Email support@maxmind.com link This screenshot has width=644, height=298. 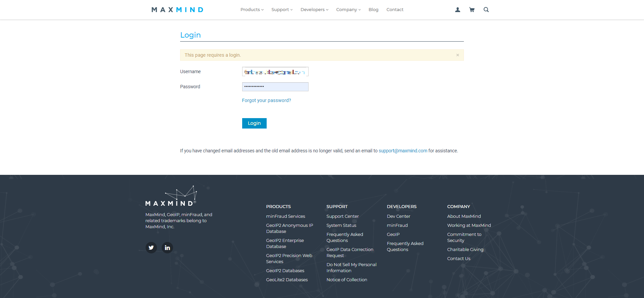(403, 151)
